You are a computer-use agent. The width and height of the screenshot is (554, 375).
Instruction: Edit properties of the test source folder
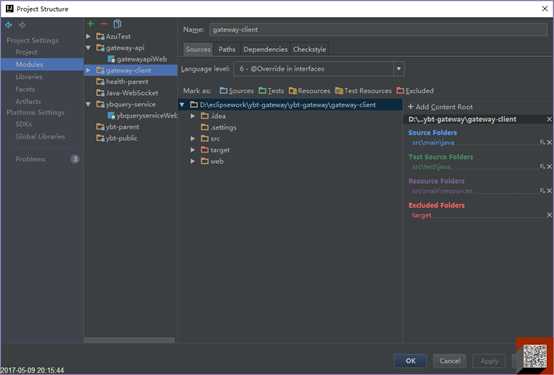point(542,166)
